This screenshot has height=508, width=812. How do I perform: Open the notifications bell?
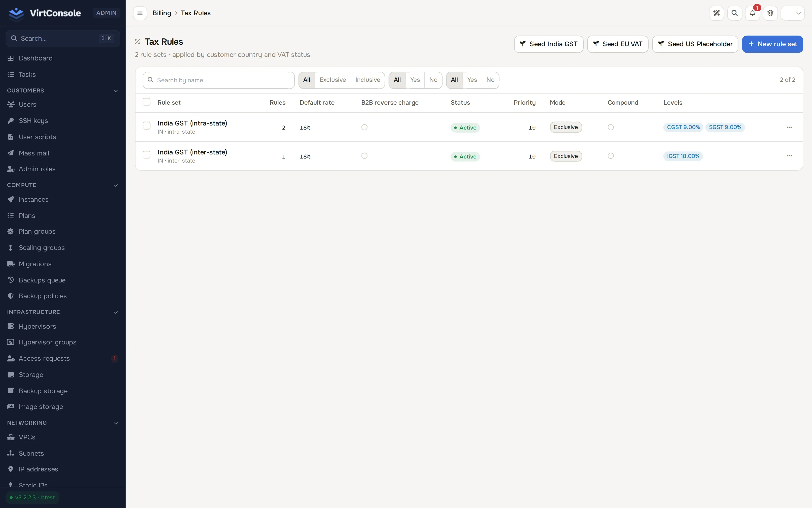[752, 13]
